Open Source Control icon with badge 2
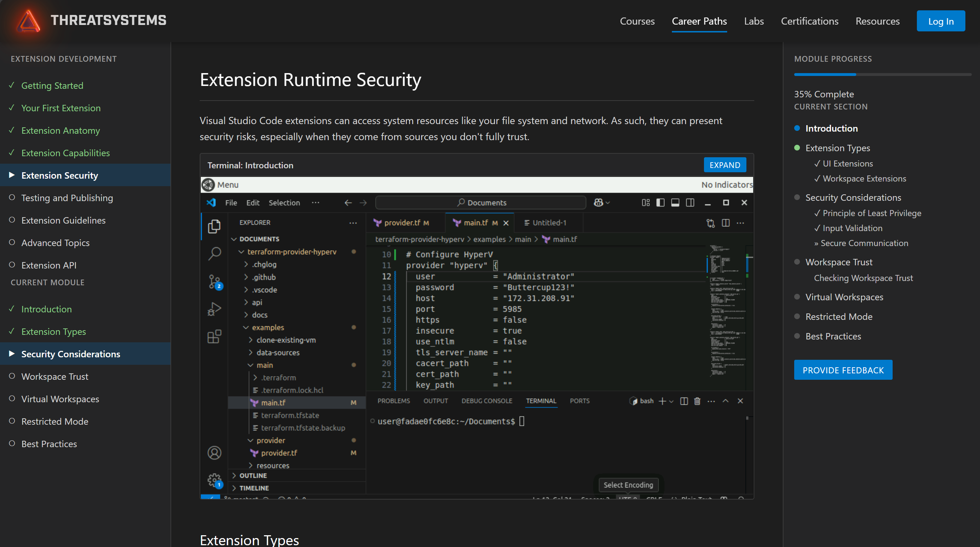The width and height of the screenshot is (980, 547). (215, 282)
